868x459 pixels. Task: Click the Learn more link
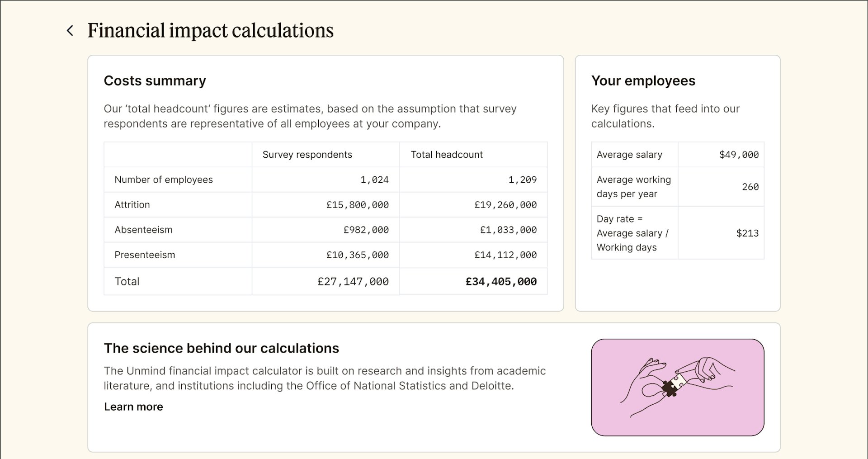(x=133, y=407)
